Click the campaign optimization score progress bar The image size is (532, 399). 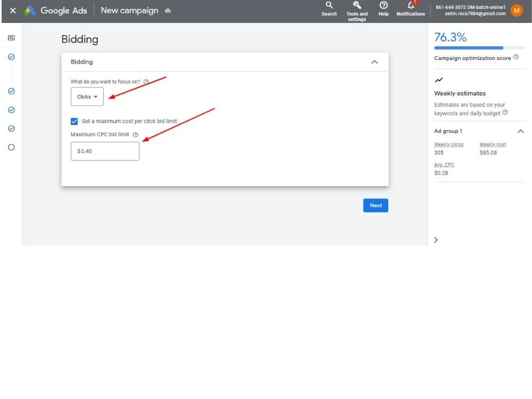coord(479,48)
